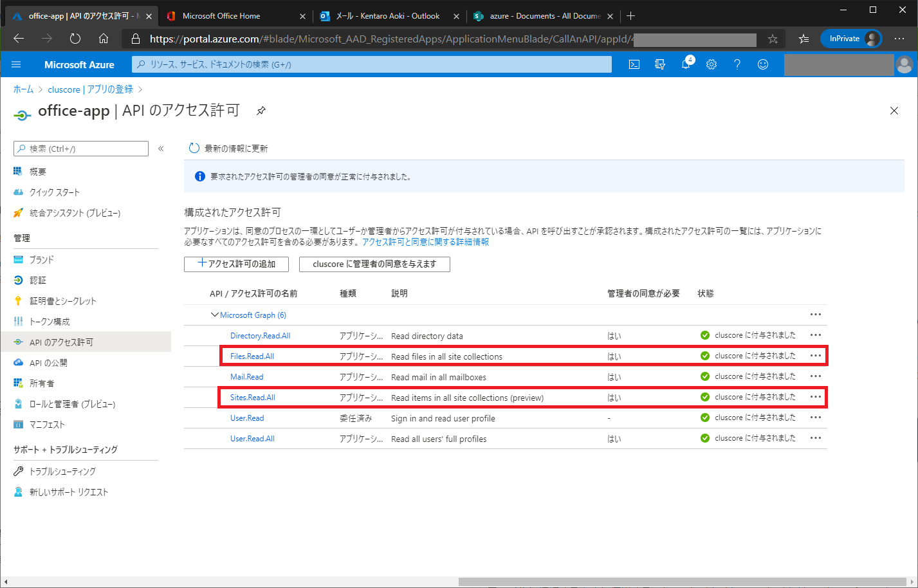Open more options for Microsoft Graph row
The width and height of the screenshot is (918, 588).
tap(816, 315)
